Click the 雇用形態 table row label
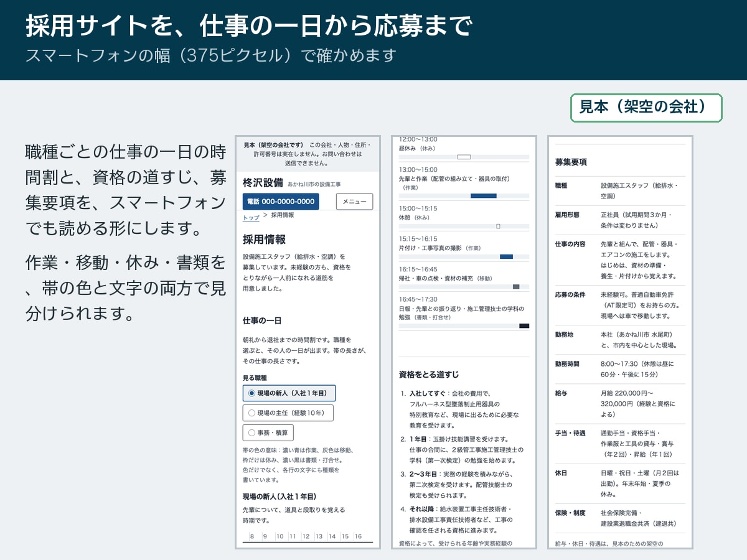This screenshot has height=560, width=747. tap(567, 215)
